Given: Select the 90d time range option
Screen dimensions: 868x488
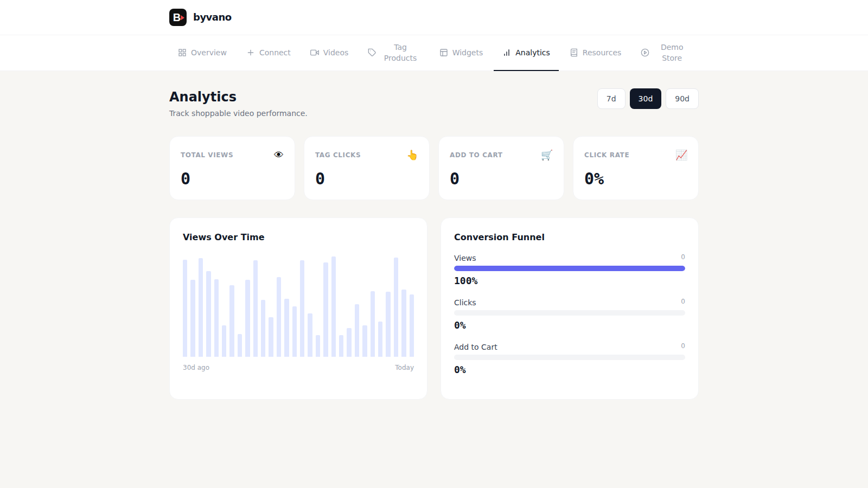Looking at the screenshot, I should (682, 98).
